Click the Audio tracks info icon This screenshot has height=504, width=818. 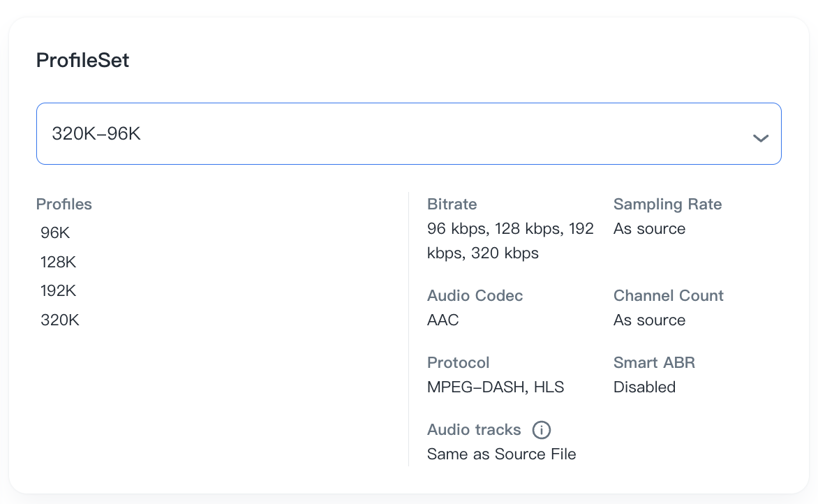[542, 430]
